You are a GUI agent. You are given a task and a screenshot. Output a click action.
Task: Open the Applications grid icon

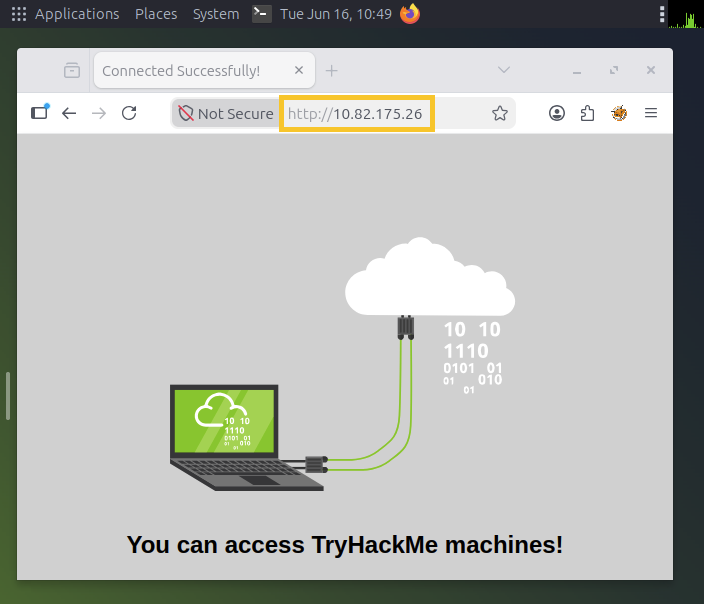(x=19, y=14)
